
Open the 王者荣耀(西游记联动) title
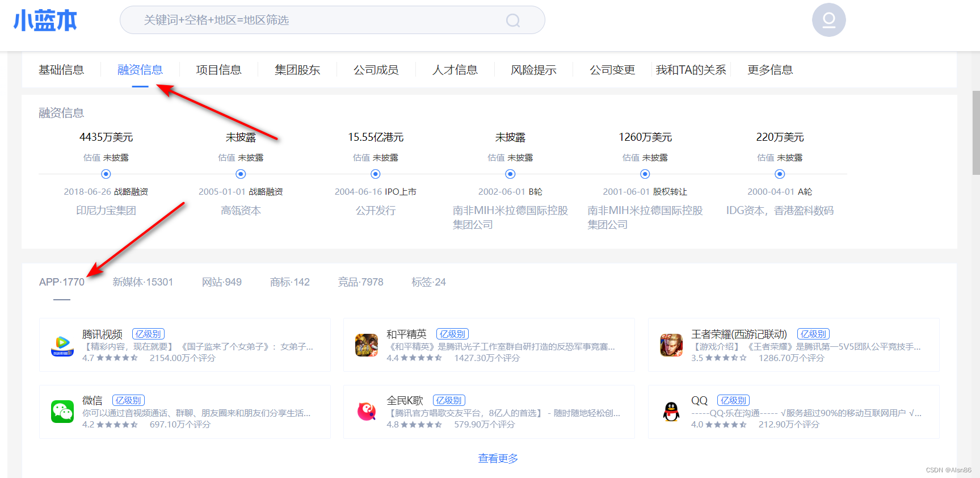tap(739, 334)
